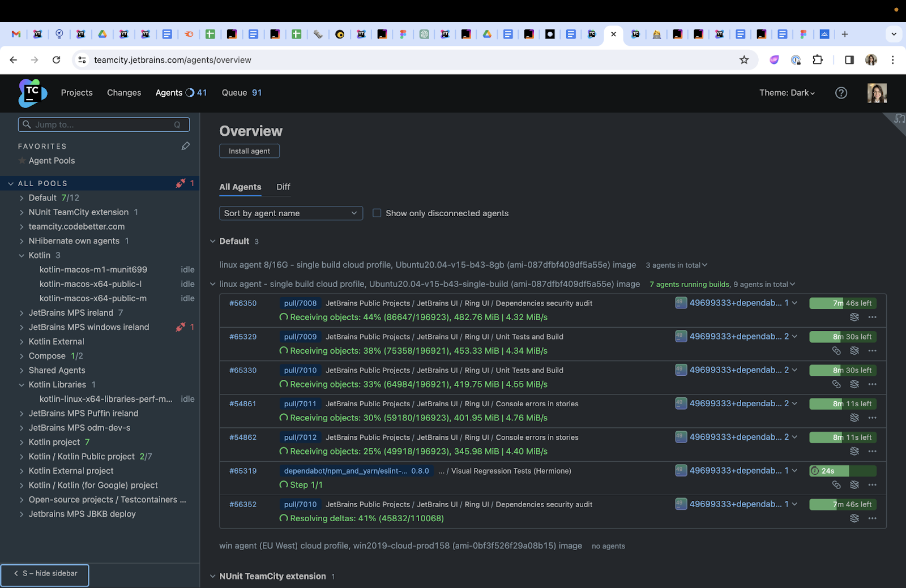906x588 pixels.
Task: Expand the JetBrains MPS ireland pool
Action: click(22, 313)
